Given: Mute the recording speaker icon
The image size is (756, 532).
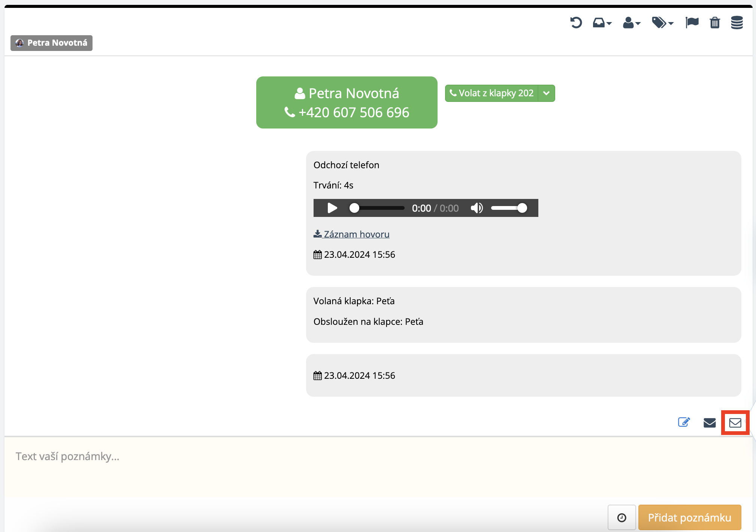Looking at the screenshot, I should 477,208.
